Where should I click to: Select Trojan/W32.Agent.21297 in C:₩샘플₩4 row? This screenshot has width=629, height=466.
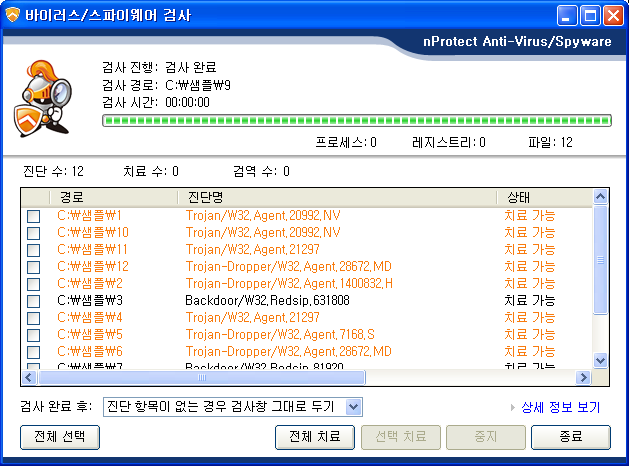(x=252, y=318)
